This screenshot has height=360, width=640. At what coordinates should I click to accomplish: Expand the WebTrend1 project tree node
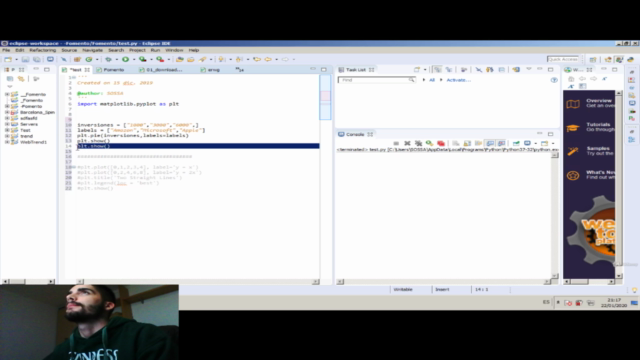(7, 142)
